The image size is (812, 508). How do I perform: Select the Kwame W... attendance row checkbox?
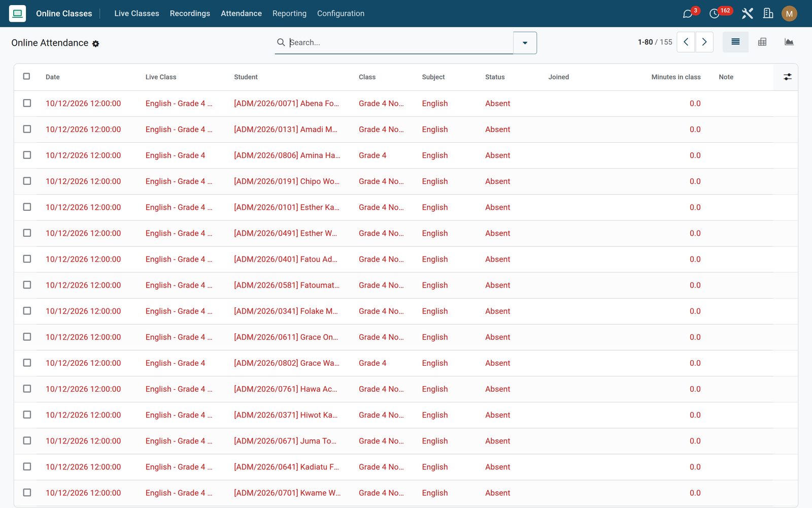click(x=27, y=492)
